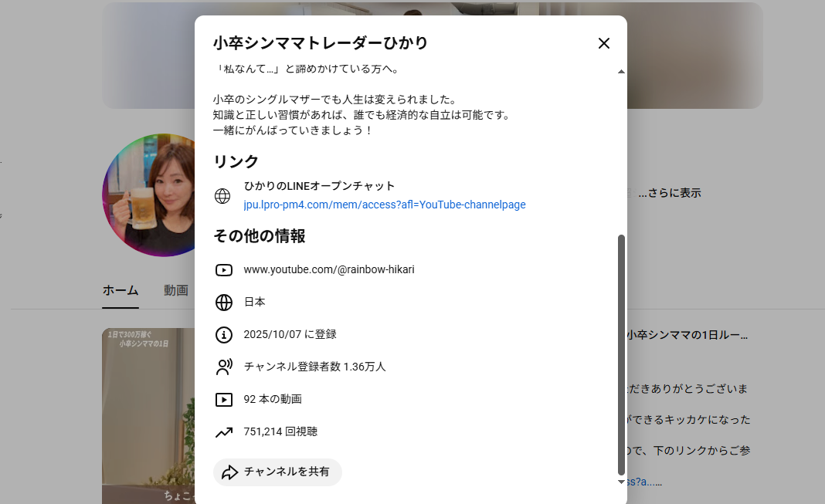Viewport: 825px width, 504px height.
Task: Open the featured video thumbnail
Action: [x=148, y=415]
